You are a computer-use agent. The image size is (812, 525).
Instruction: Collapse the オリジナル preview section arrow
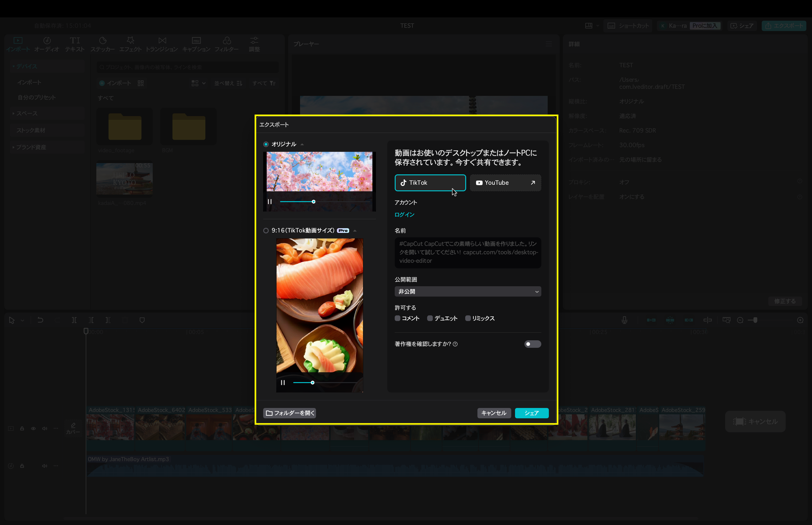tap(302, 145)
